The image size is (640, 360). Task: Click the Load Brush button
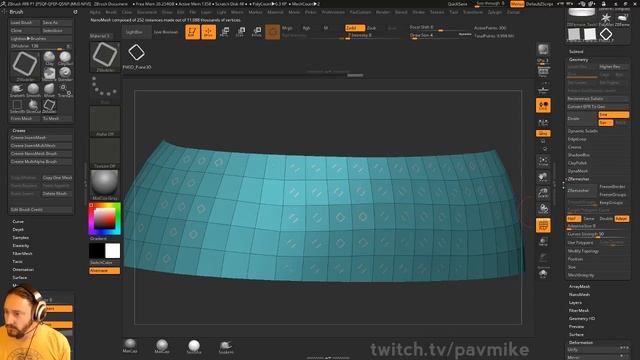[x=24, y=23]
